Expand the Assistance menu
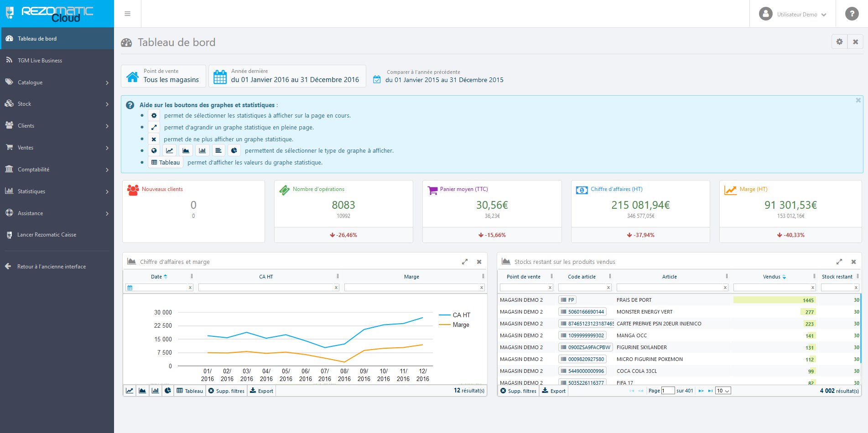 [x=57, y=213]
